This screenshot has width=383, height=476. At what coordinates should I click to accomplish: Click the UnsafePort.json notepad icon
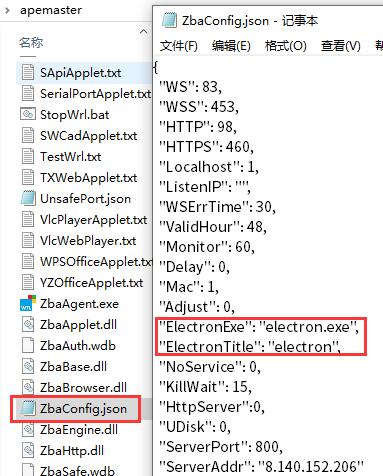(x=28, y=199)
